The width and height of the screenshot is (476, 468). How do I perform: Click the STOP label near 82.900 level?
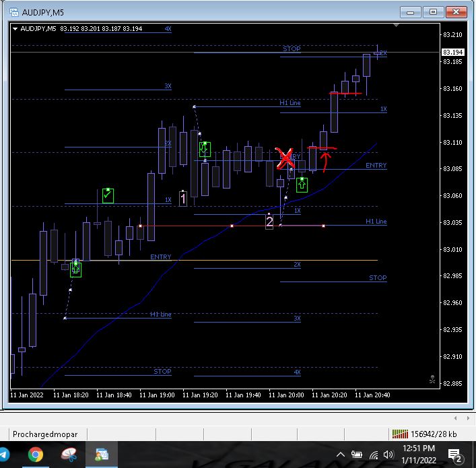click(162, 372)
